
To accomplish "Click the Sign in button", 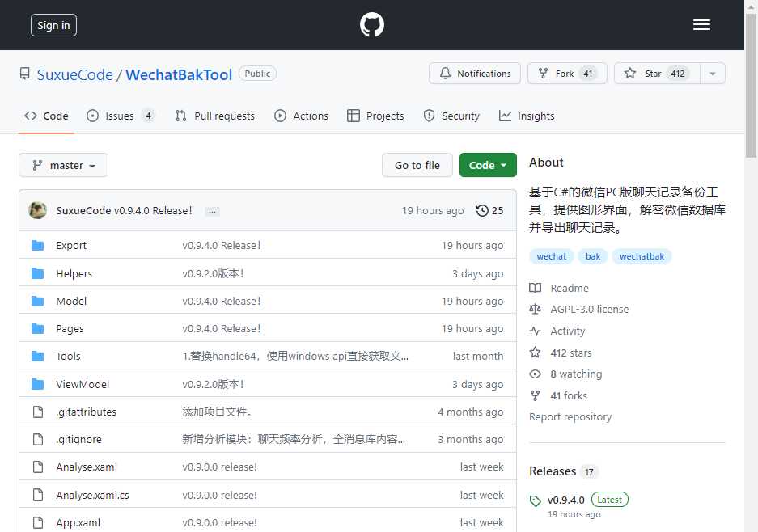I will 53,25.
